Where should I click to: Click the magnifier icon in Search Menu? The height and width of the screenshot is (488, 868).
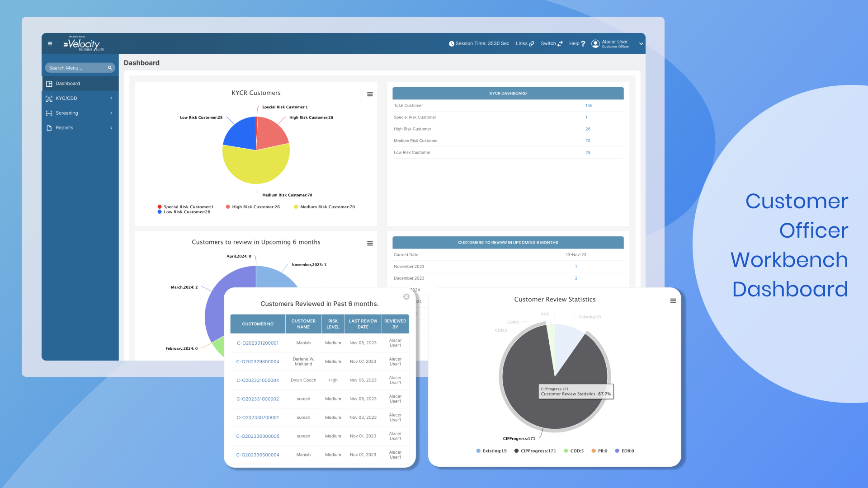(x=109, y=67)
